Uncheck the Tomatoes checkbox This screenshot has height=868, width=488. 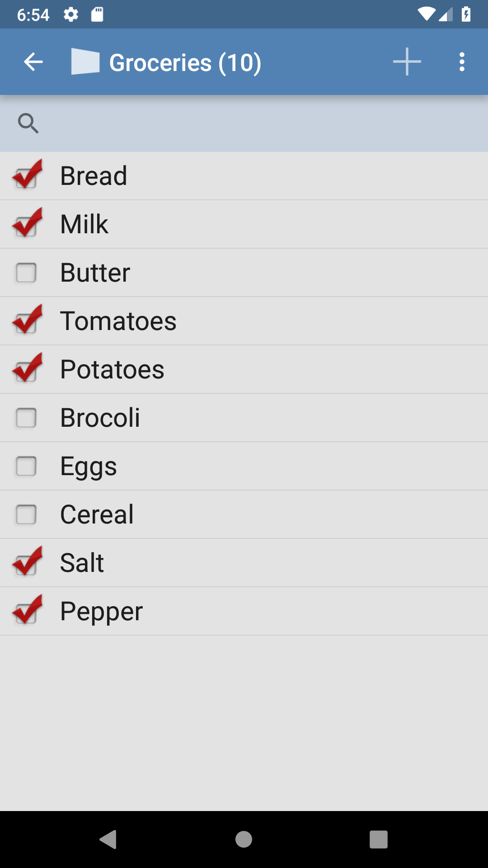27,320
